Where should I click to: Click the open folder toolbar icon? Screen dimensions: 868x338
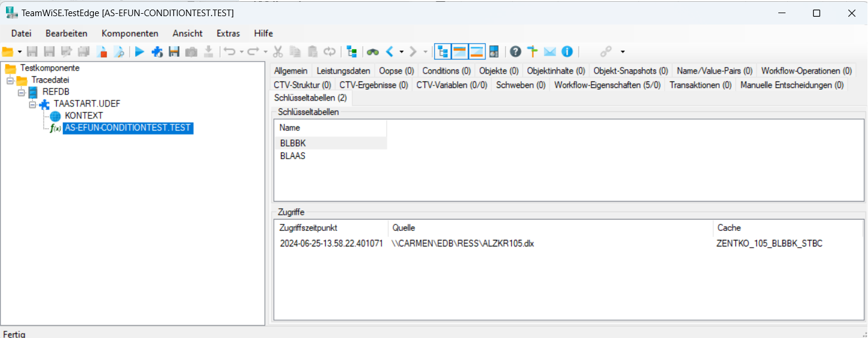coord(8,52)
